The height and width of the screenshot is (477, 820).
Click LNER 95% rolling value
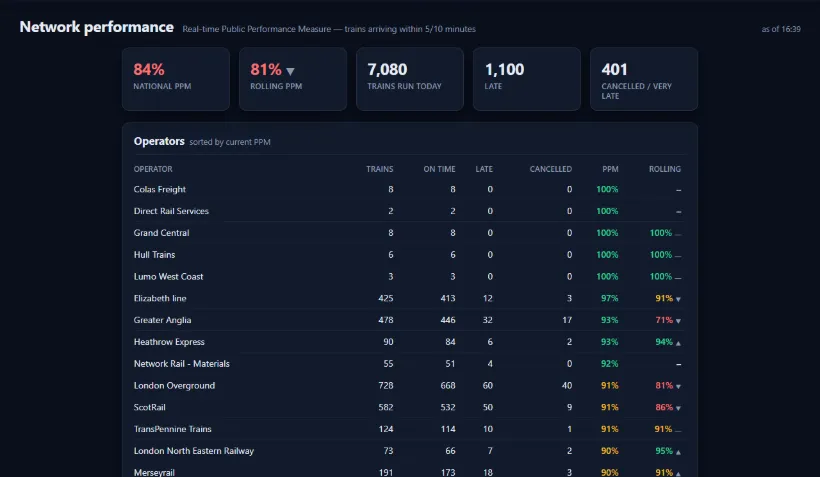664,451
